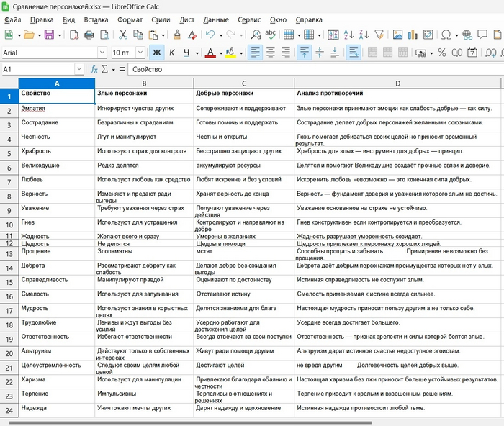
Task: Toggle align left button
Action: click(x=256, y=53)
